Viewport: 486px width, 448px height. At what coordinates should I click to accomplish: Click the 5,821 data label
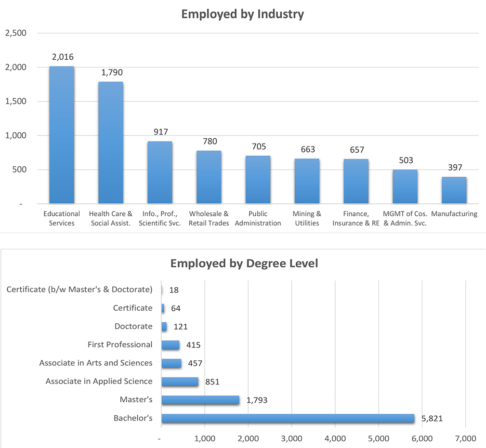point(433,419)
